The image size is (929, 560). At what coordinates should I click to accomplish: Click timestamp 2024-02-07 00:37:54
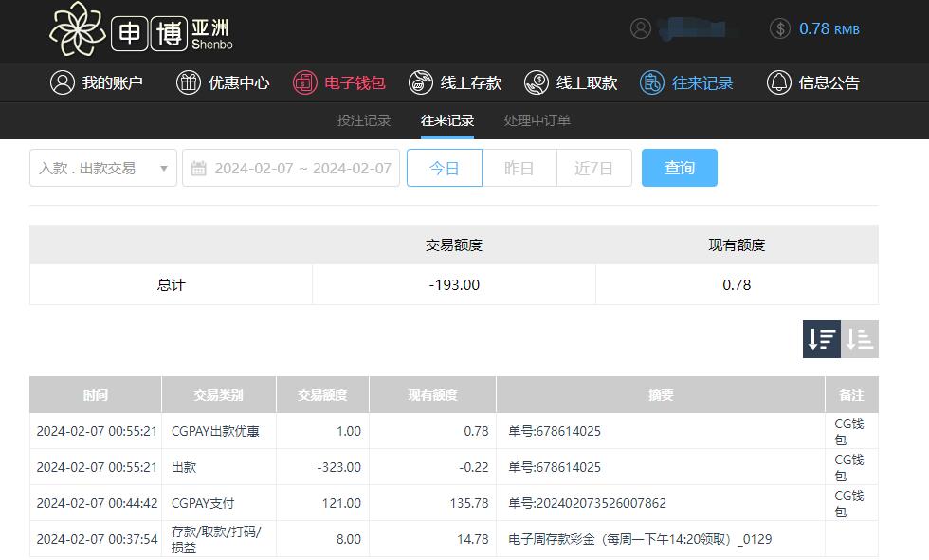coord(97,539)
